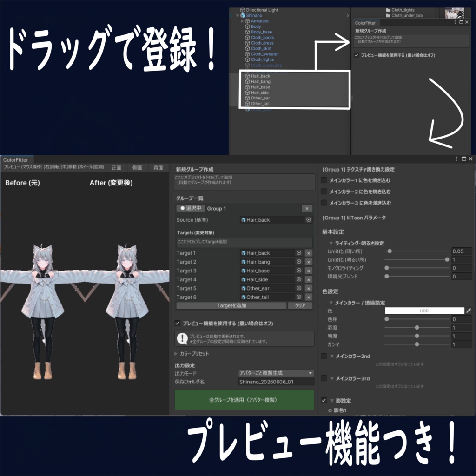Apply all groups with green 全グループを適用 button
476x476 pixels.
245,399
